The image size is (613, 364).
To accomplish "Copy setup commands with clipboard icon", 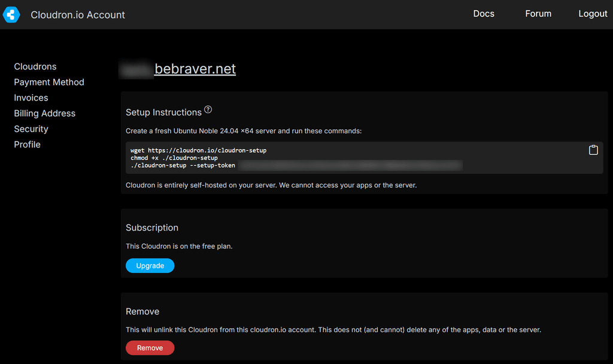I will (593, 150).
